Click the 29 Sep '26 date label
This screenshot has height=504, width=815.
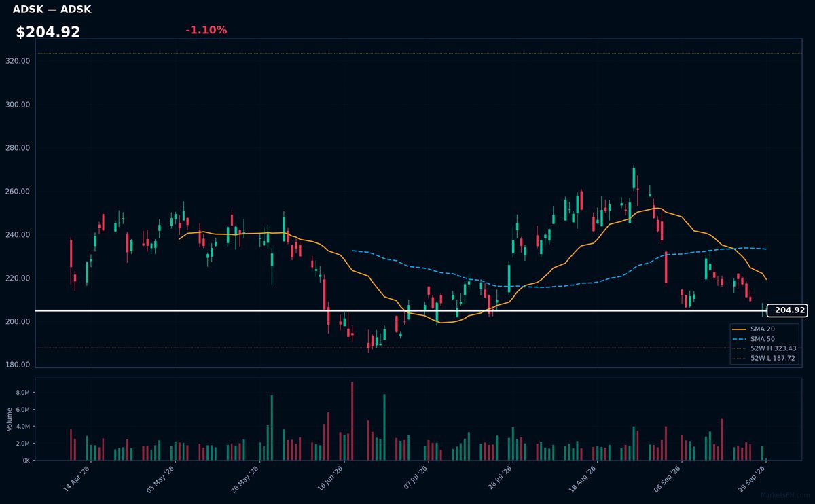point(753,479)
